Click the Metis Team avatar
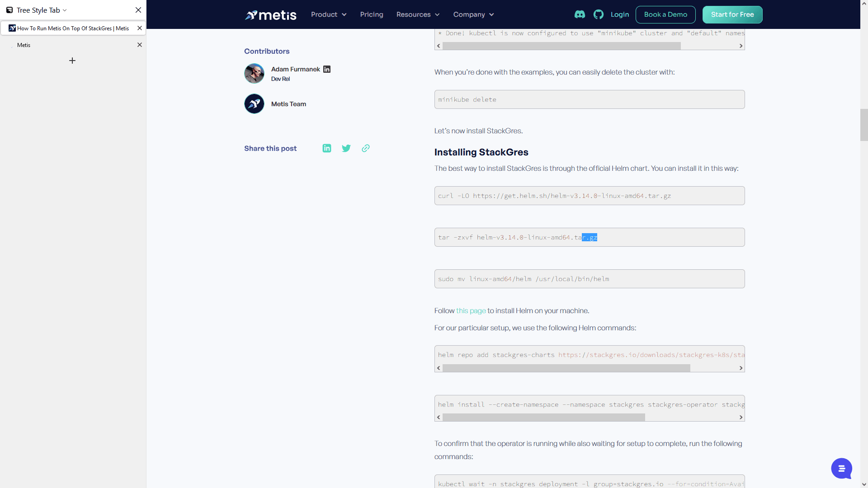The height and width of the screenshot is (488, 868). [254, 103]
